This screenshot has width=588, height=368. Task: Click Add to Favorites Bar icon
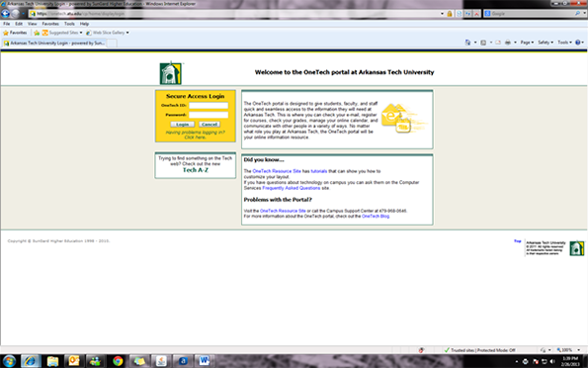point(37,33)
